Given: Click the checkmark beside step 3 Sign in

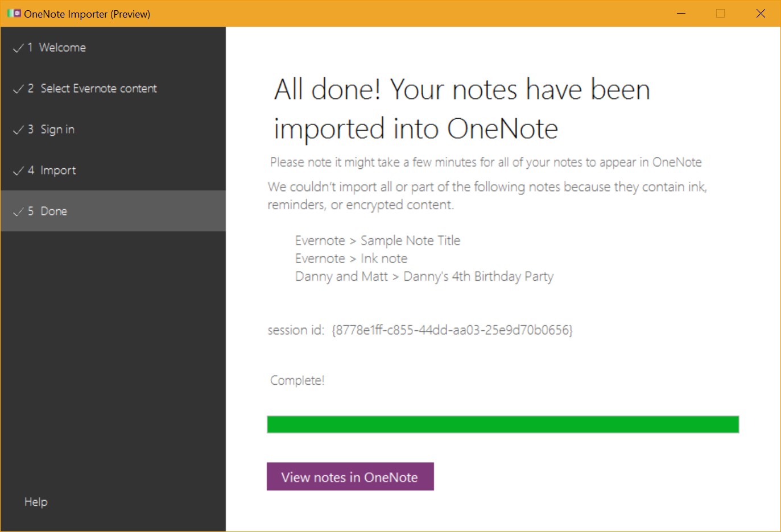Looking at the screenshot, I should (17, 130).
